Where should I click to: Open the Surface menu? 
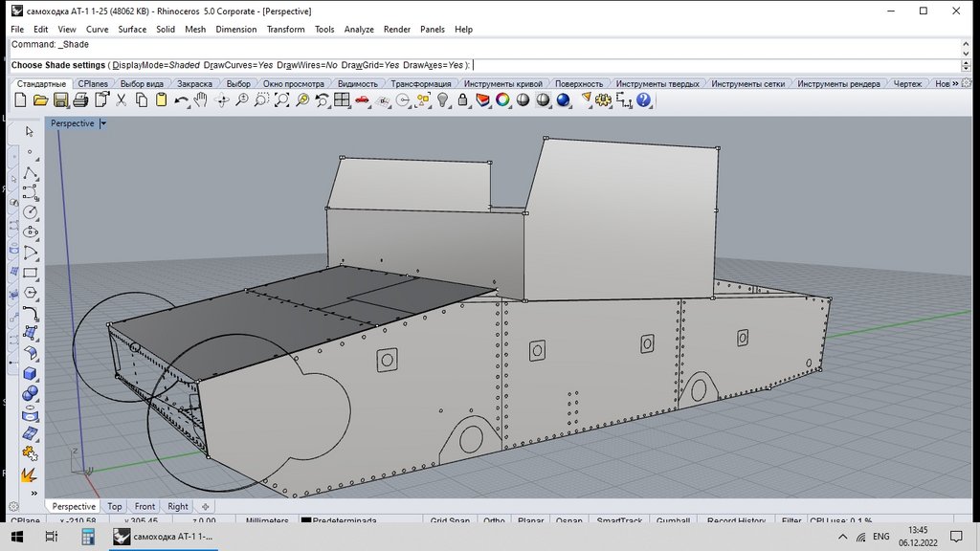coord(132,30)
